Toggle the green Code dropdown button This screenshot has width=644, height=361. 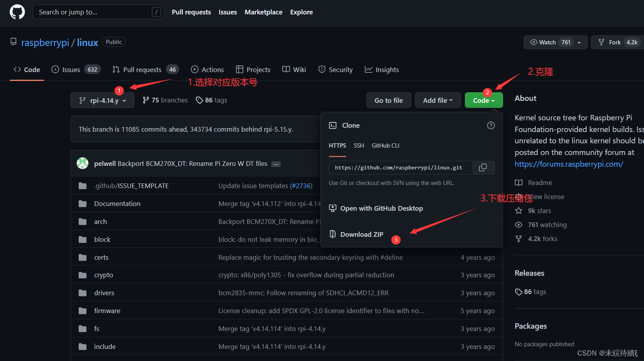(x=484, y=100)
